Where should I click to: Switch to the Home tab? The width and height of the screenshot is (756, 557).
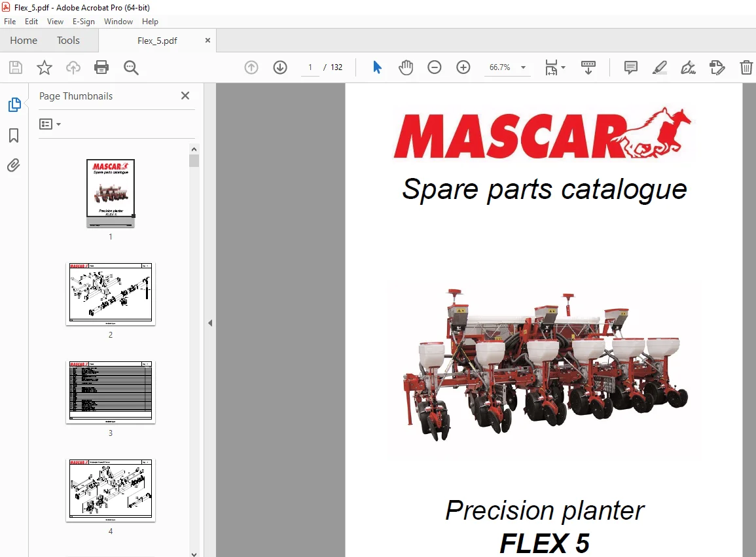pyautogui.click(x=24, y=41)
